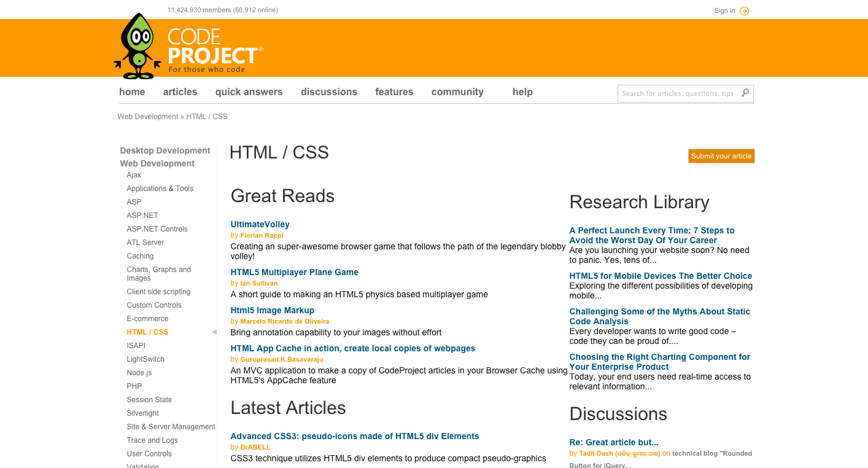The image size is (868, 468).
Task: Open the Applications & Tools category
Action: [x=160, y=189]
